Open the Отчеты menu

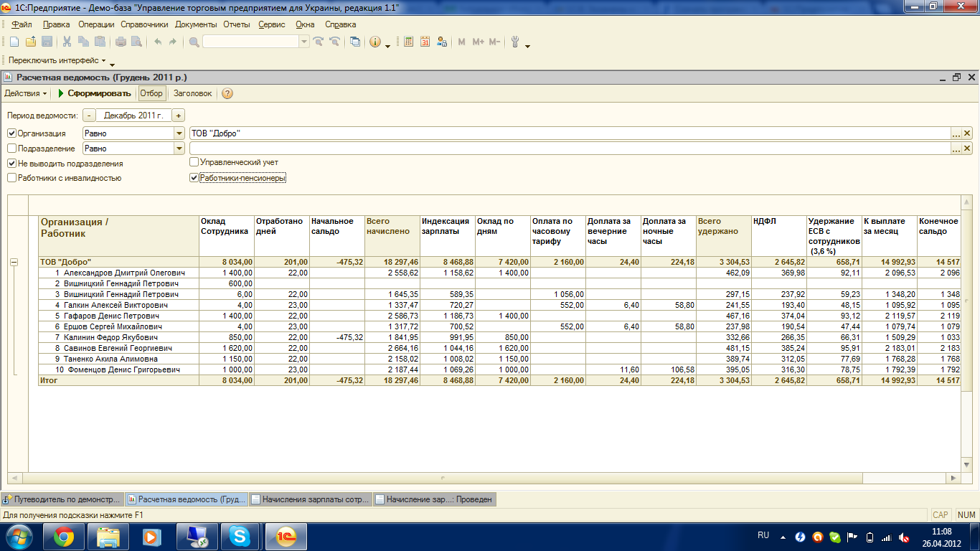pyautogui.click(x=236, y=24)
